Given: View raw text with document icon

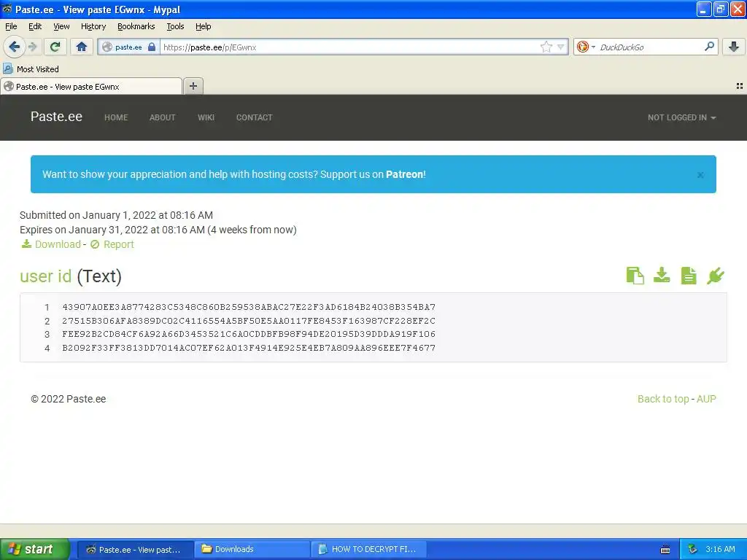Looking at the screenshot, I should 689,275.
